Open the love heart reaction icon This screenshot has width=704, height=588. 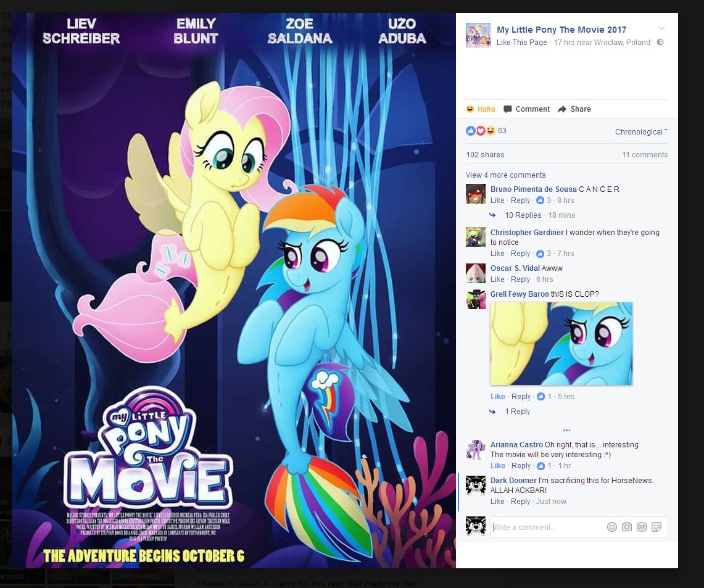481,131
